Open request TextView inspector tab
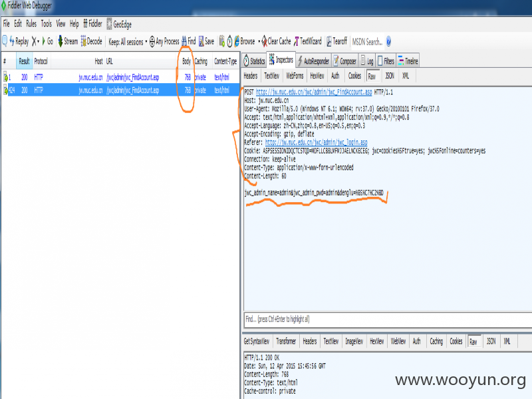Image resolution: width=532 pixels, height=399 pixels. click(x=272, y=76)
